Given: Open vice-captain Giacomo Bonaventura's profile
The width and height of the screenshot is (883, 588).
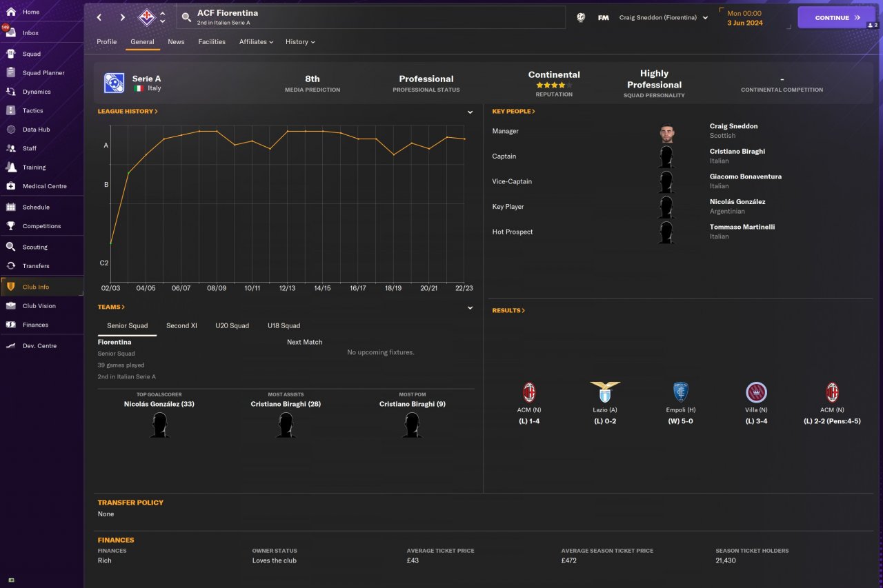Looking at the screenshot, I should pos(745,176).
